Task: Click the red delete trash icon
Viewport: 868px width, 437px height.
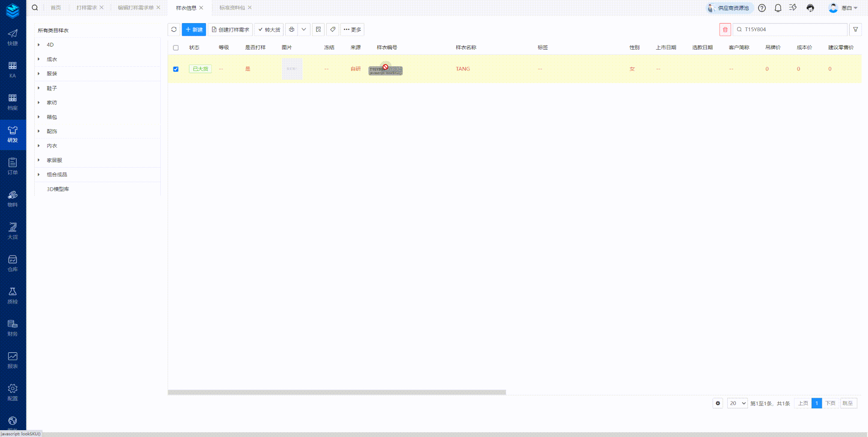Action: [725, 30]
